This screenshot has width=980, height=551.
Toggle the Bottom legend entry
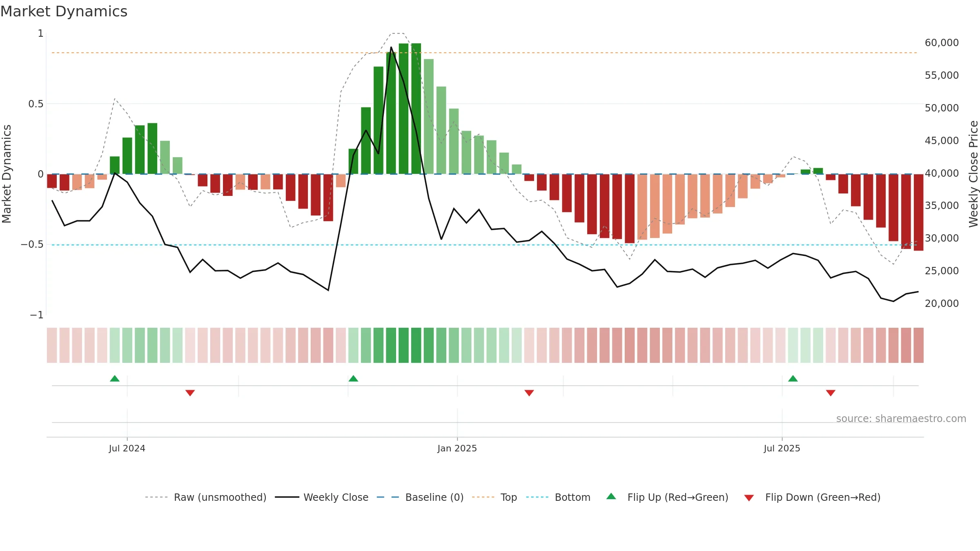click(x=558, y=497)
